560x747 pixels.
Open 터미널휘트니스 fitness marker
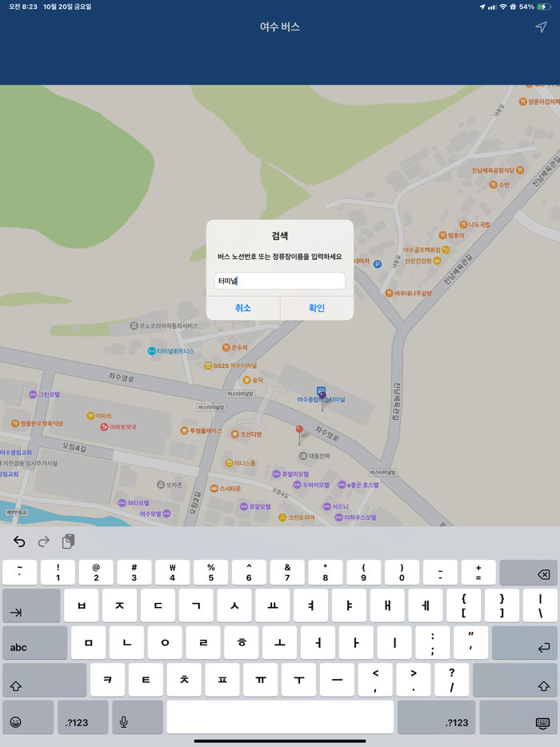(171, 351)
